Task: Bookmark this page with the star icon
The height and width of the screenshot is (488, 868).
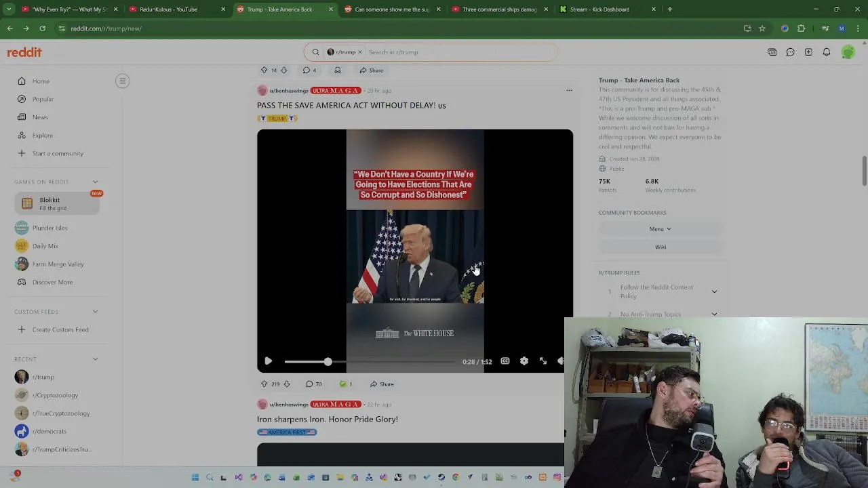Action: [x=762, y=28]
